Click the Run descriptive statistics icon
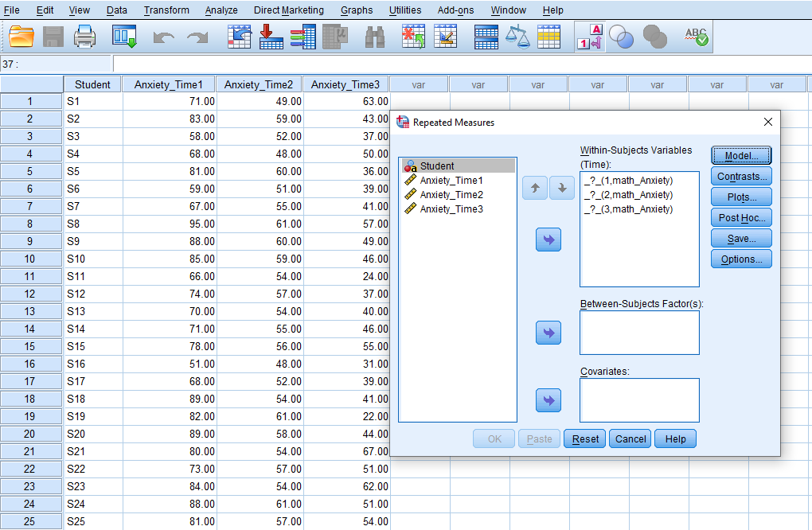The height and width of the screenshot is (530, 812). (335, 37)
